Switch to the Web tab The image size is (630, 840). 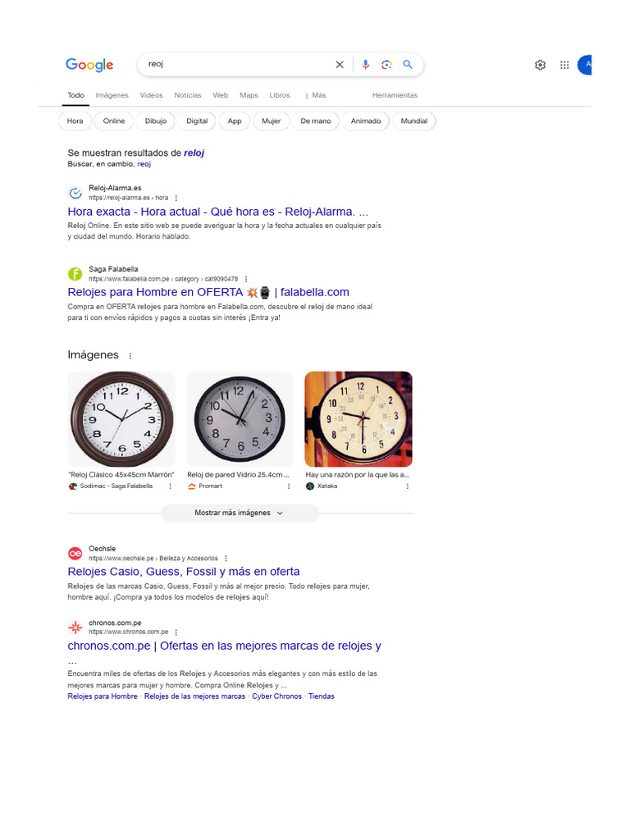click(220, 95)
